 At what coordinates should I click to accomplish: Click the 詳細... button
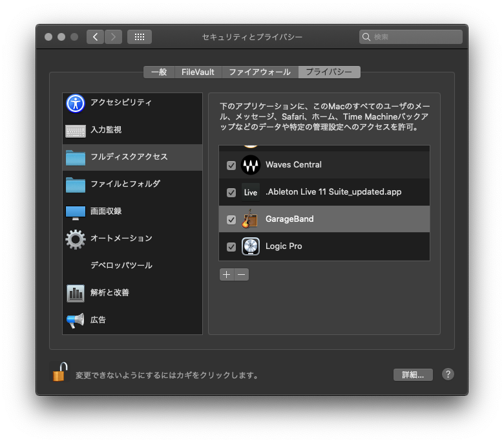413,374
